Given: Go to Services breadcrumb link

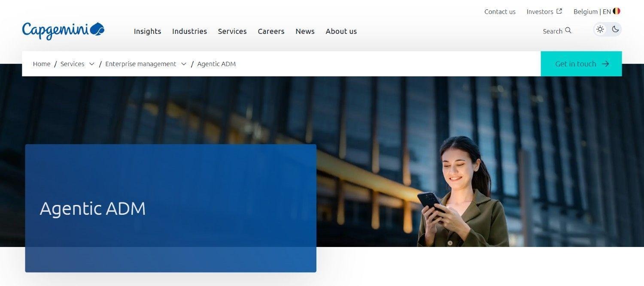Looking at the screenshot, I should coord(72,64).
